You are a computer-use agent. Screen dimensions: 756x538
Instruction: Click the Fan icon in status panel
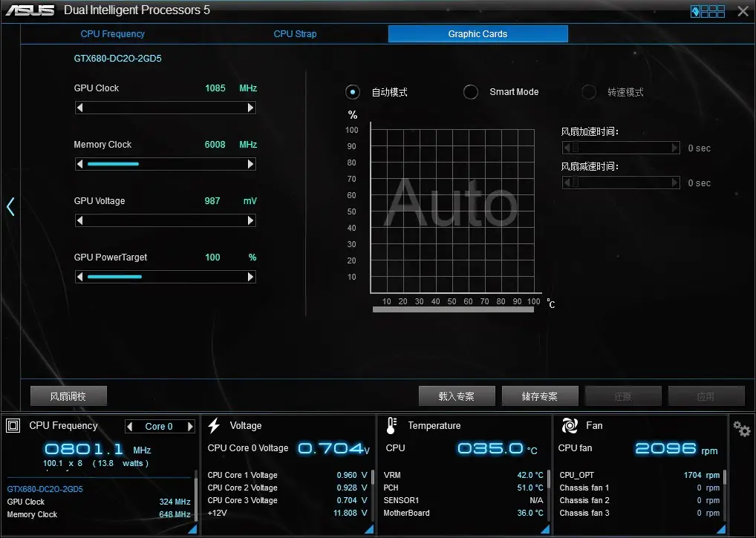[570, 426]
